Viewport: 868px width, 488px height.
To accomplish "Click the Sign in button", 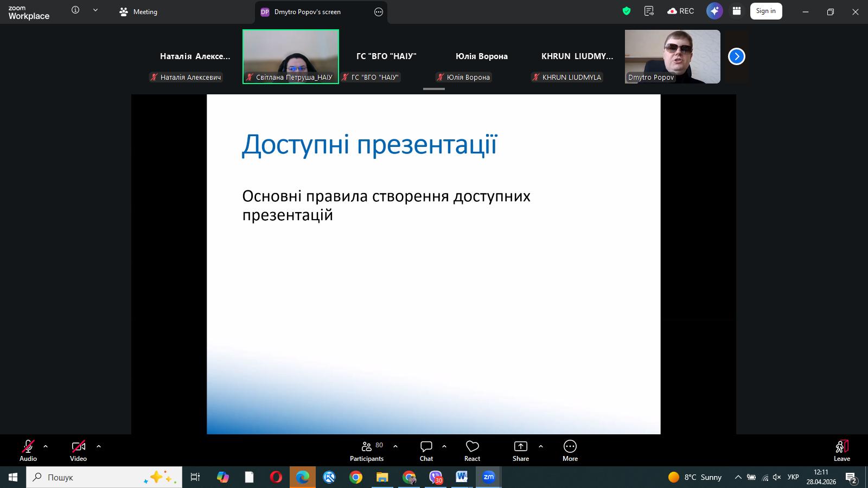I will tap(766, 11).
